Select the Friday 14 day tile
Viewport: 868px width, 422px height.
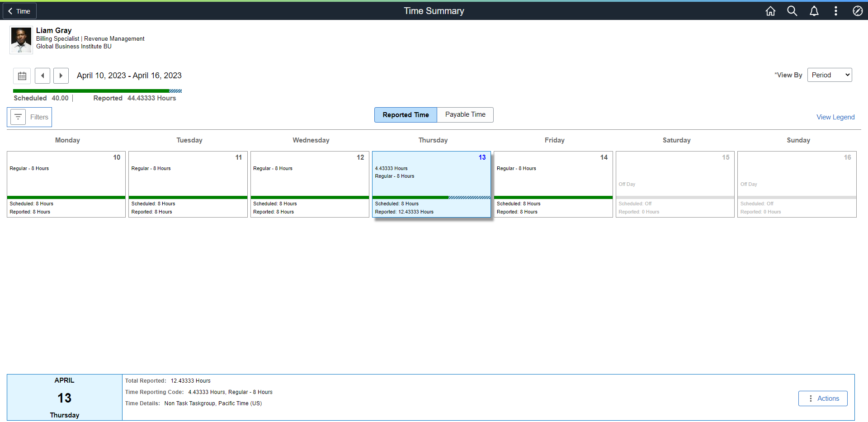click(553, 184)
